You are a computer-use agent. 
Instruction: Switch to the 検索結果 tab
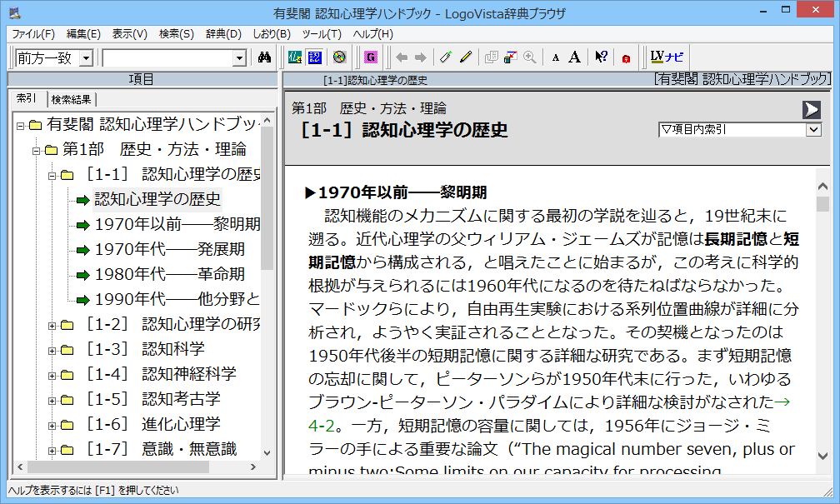point(72,100)
